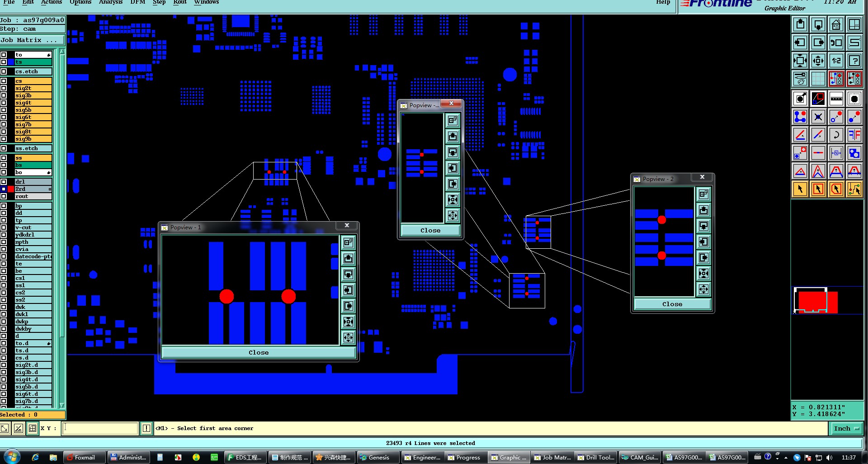
Task: Open the DFM menu
Action: (x=138, y=2)
